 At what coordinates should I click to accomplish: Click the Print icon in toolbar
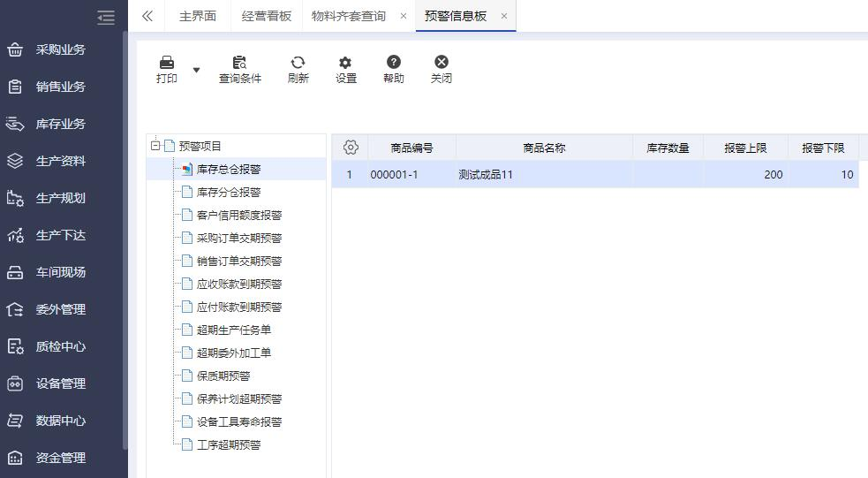click(x=167, y=63)
